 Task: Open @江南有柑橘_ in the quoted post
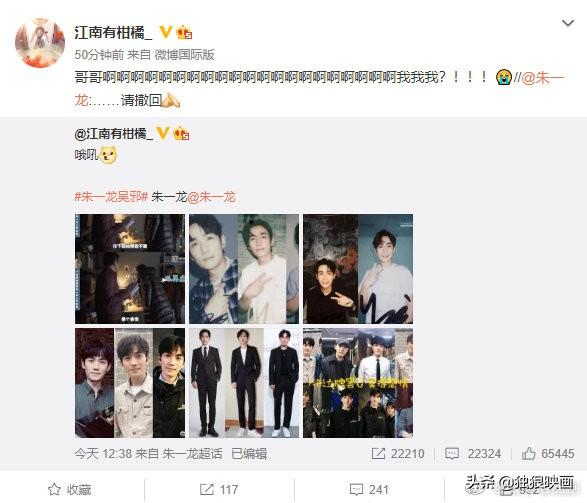coord(113,134)
